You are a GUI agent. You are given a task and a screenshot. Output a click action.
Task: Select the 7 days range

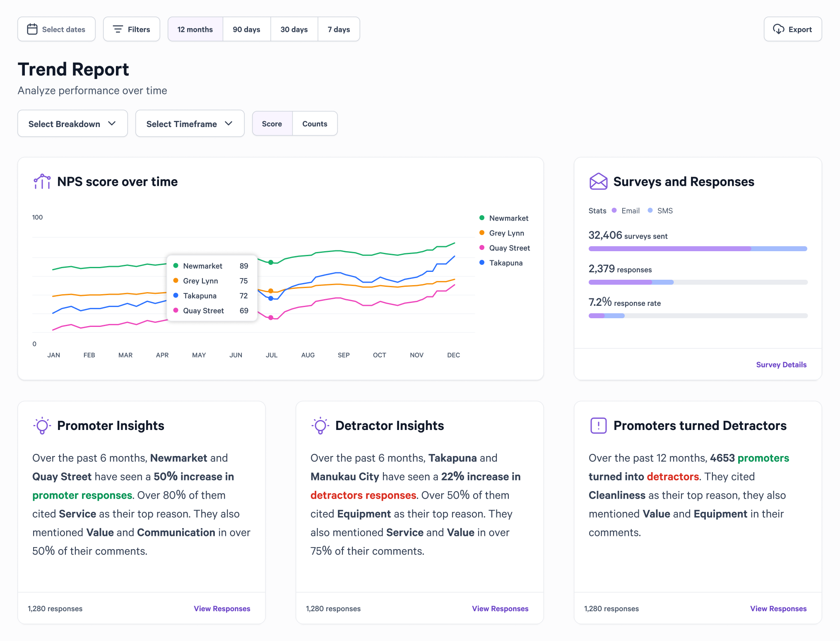339,29
